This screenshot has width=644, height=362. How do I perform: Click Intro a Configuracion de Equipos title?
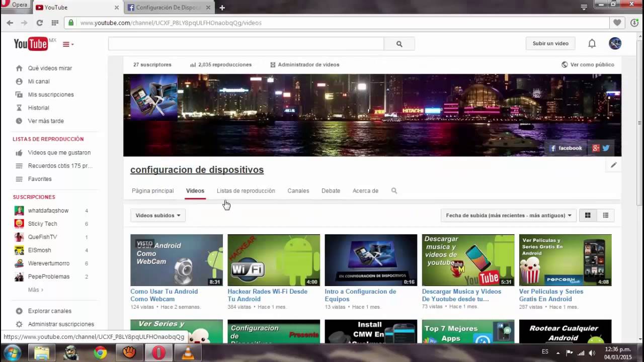tap(360, 295)
